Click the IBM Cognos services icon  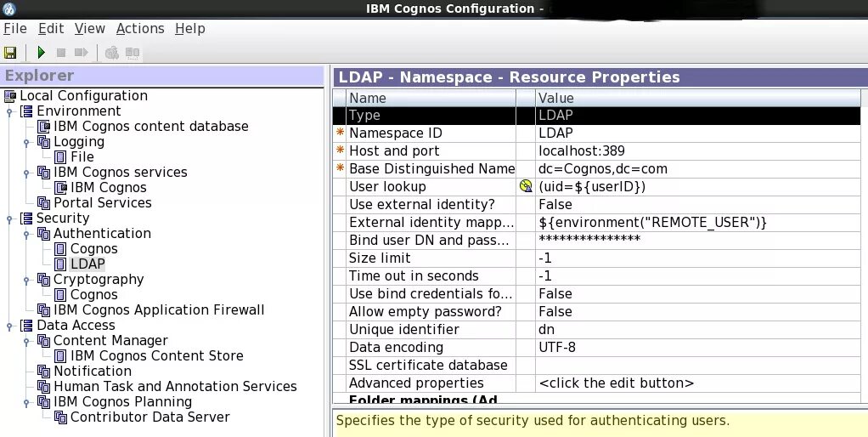point(43,173)
